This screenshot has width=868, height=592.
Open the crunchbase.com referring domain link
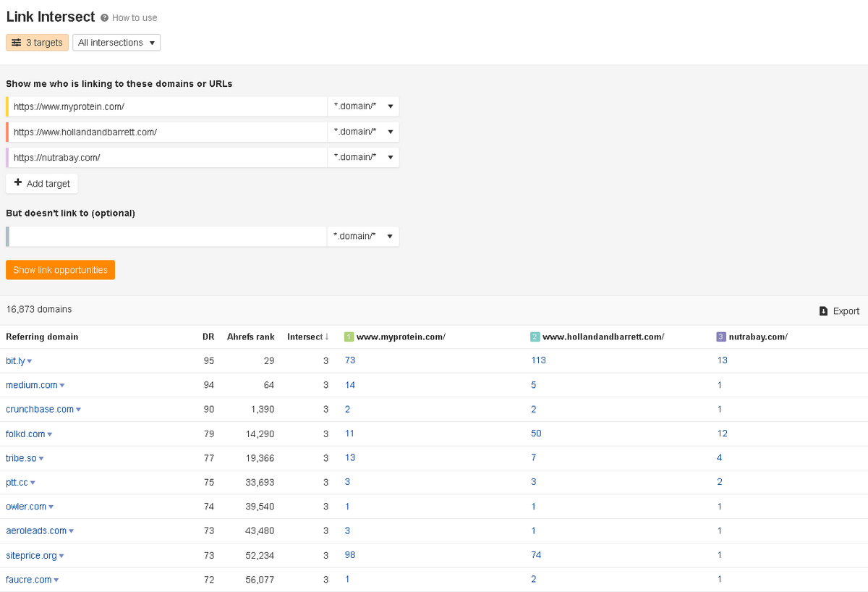coord(40,409)
